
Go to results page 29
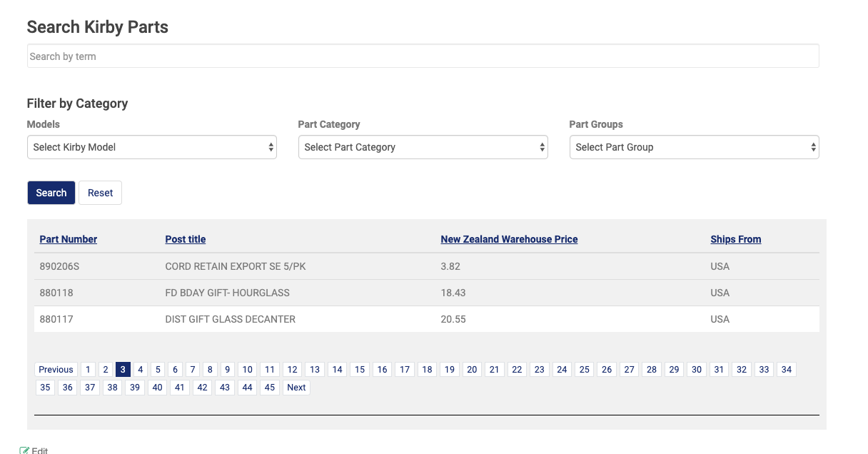674,369
